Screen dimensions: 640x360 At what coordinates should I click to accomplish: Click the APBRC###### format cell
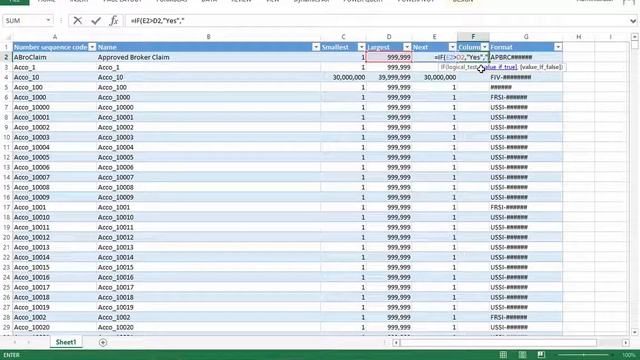pyautogui.click(x=526, y=57)
